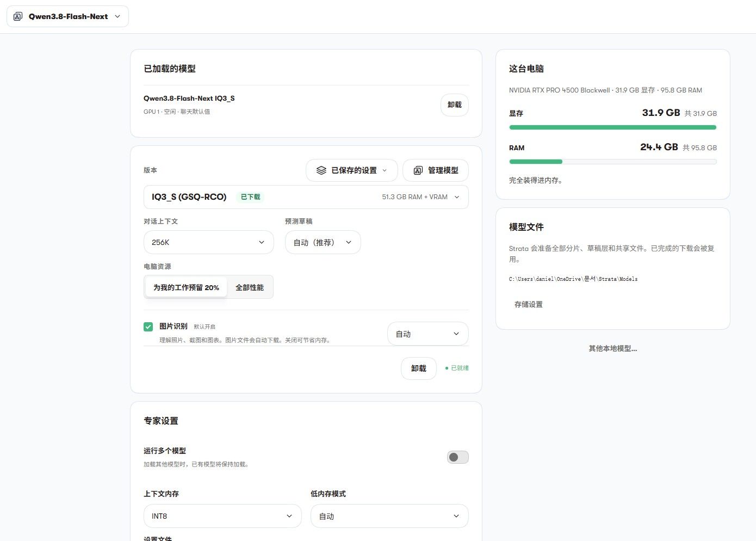Click the 专家设置 section heading
756x541 pixels.
161,421
